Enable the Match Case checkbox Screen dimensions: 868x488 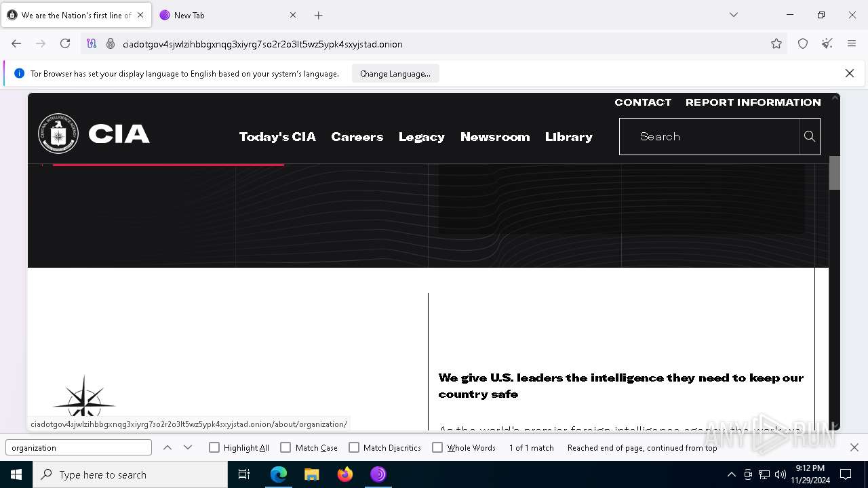(x=285, y=447)
